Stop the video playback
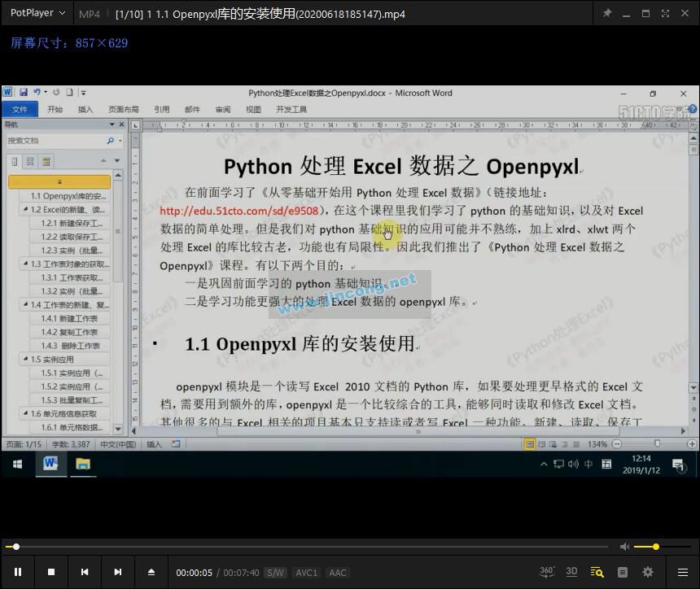700x589 pixels. 51,572
